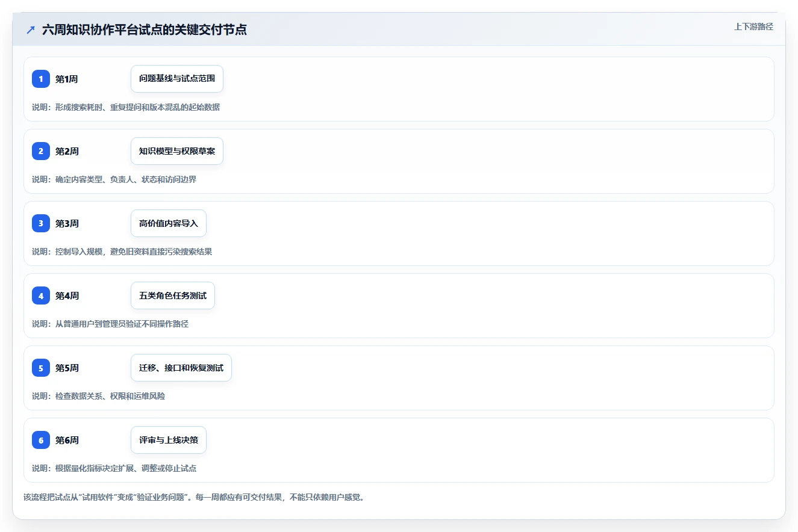The width and height of the screenshot is (798, 532).
Task: Select the 知识模型与权限草案 chip
Action: (x=177, y=151)
